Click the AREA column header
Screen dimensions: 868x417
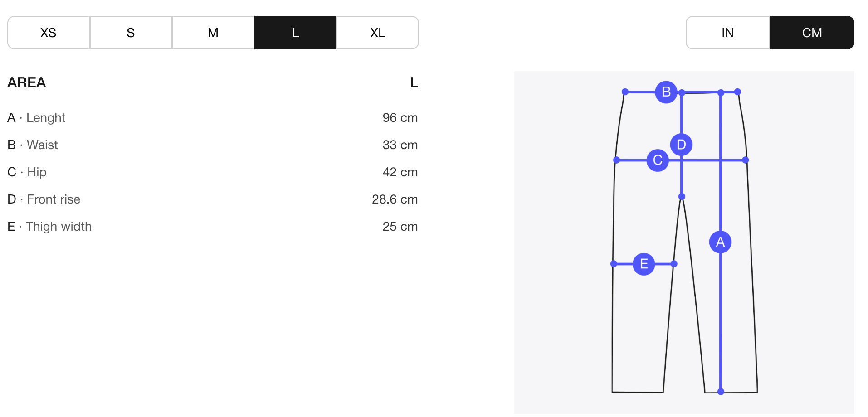[x=27, y=82]
